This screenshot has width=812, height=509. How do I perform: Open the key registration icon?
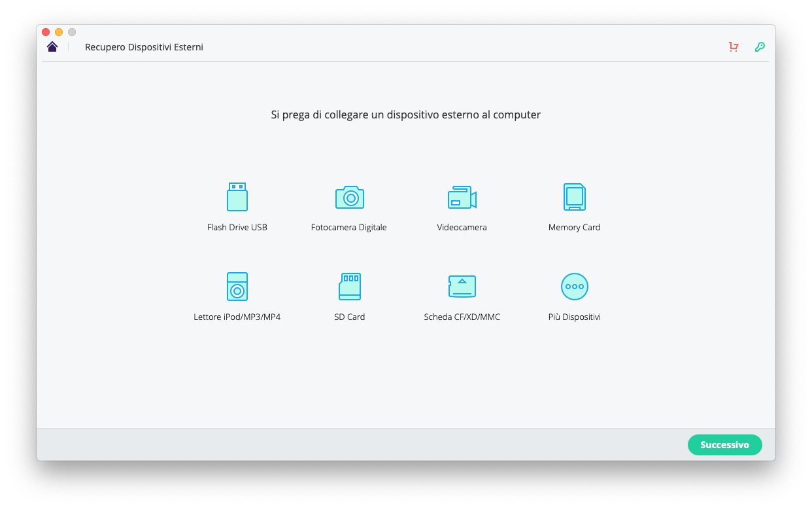click(760, 47)
